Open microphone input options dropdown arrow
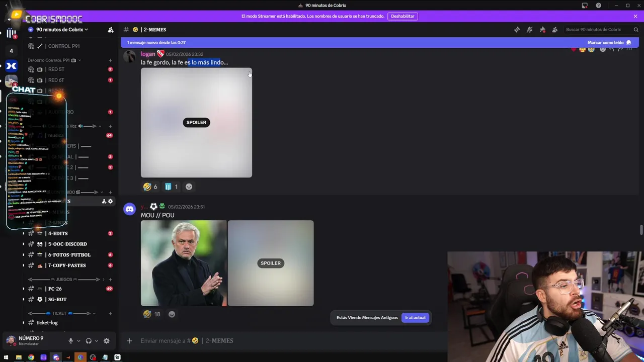 click(x=78, y=341)
